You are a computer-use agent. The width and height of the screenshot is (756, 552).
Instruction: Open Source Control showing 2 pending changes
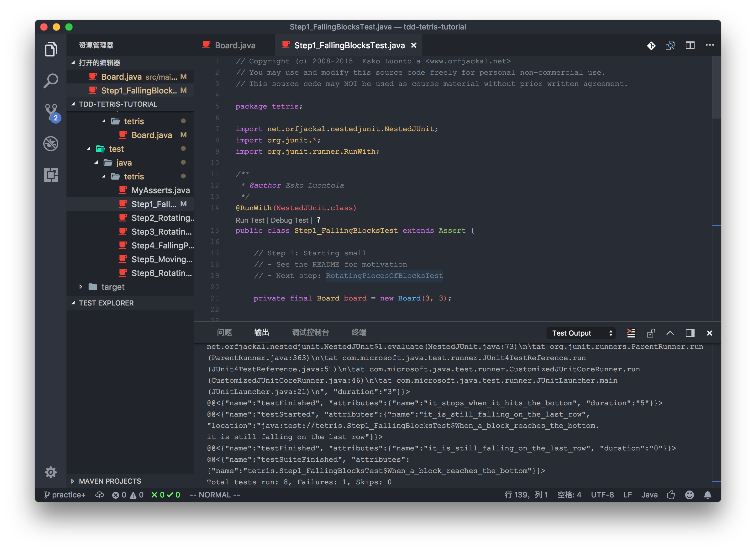[x=51, y=111]
